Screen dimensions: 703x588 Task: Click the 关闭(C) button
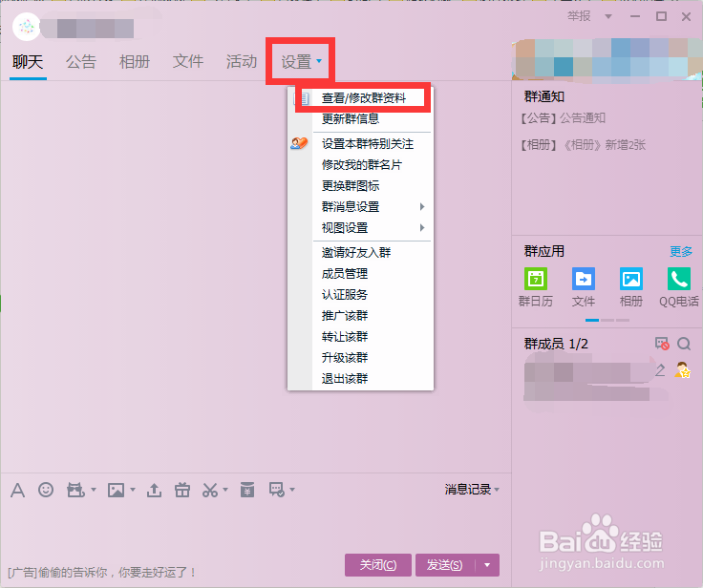point(378,565)
